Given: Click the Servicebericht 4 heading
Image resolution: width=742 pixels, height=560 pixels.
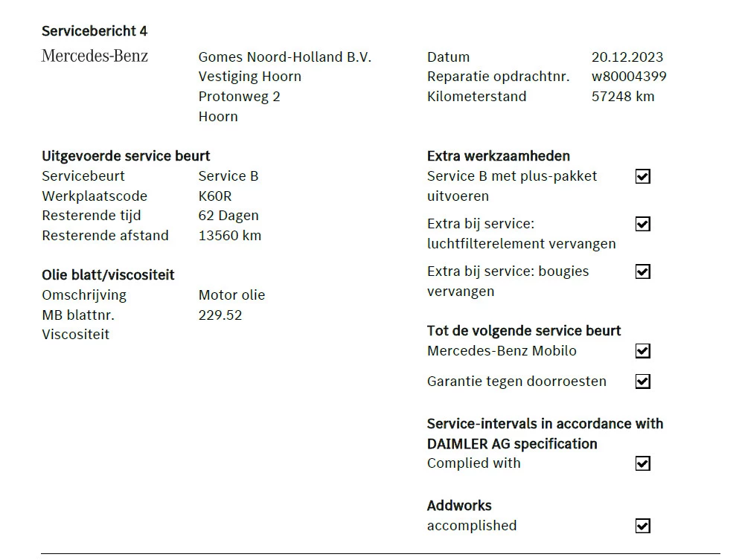Looking at the screenshot, I should pos(95,31).
